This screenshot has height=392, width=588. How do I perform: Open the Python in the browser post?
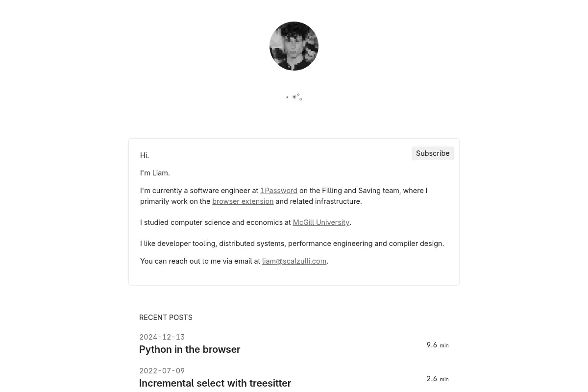[x=190, y=349]
